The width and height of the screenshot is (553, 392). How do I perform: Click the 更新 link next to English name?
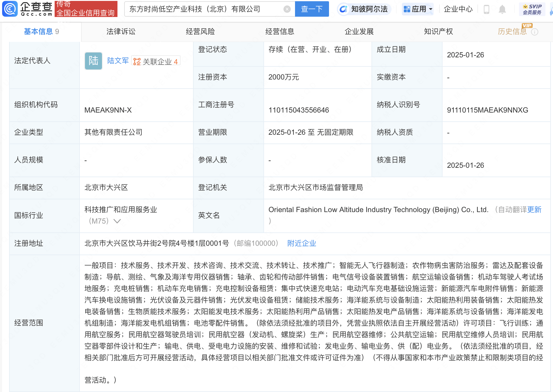[x=534, y=210]
